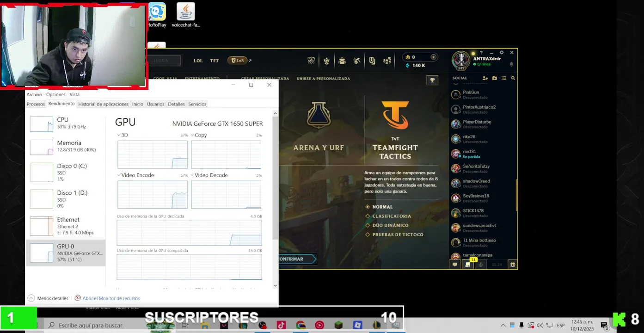Switch to the Servicios tab
Viewport: 644px width, 333px height.
tap(197, 104)
